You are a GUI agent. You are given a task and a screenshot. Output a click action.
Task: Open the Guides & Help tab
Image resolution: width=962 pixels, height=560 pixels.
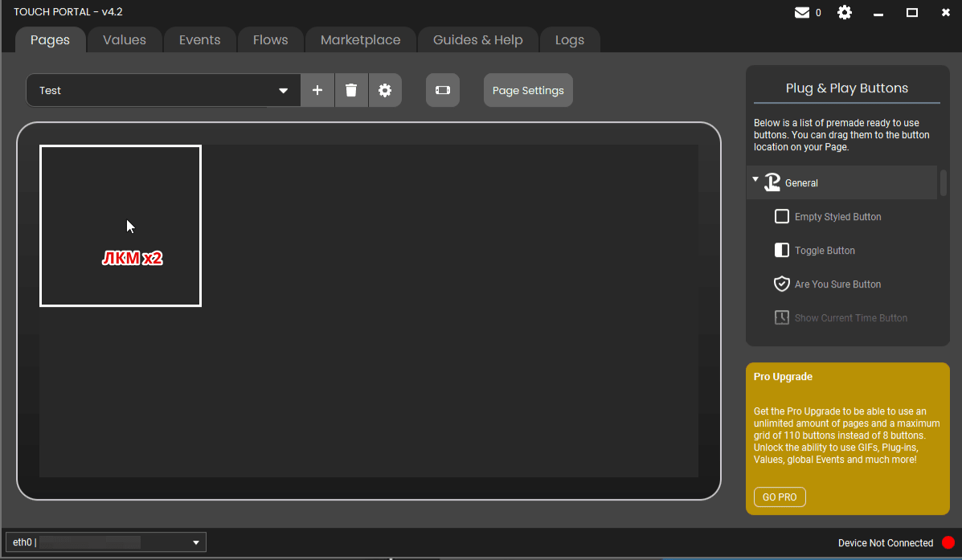coord(478,40)
